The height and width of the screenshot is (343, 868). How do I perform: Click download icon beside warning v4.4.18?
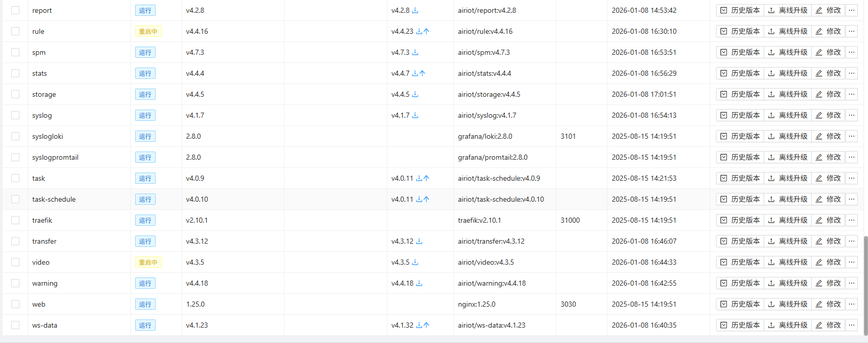pyautogui.click(x=419, y=283)
